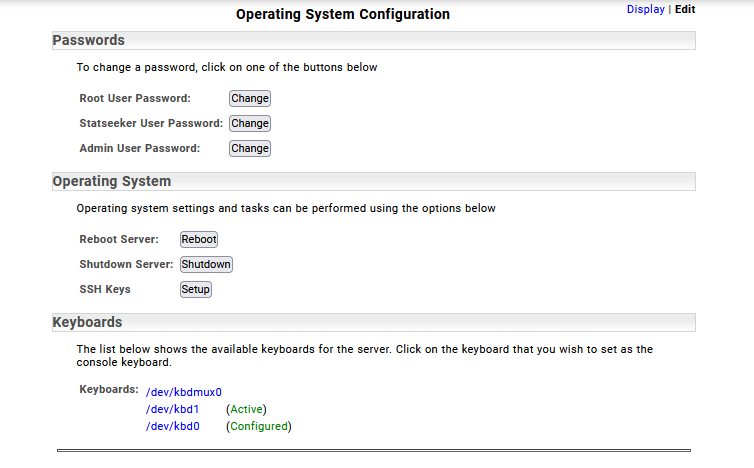
Task: Click the Passwords section header
Action: [x=89, y=41]
